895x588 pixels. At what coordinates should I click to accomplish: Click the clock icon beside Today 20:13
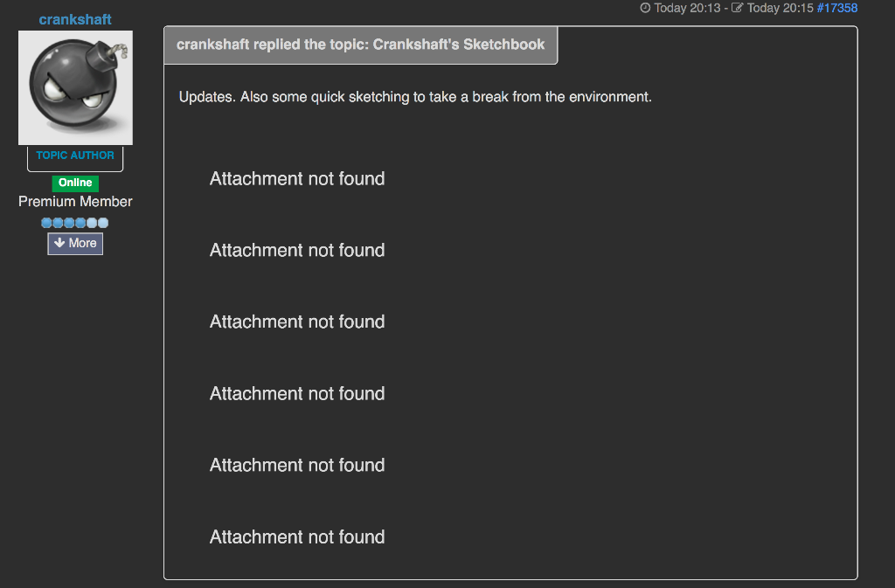(645, 8)
